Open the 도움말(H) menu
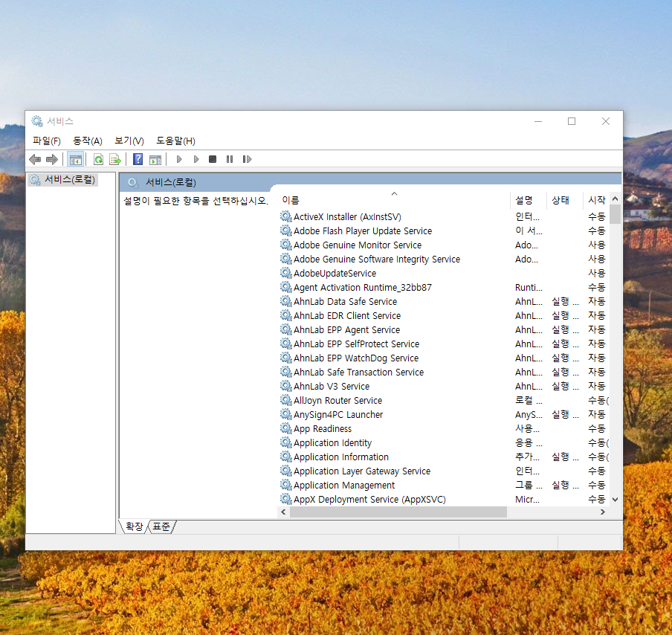 click(x=175, y=141)
